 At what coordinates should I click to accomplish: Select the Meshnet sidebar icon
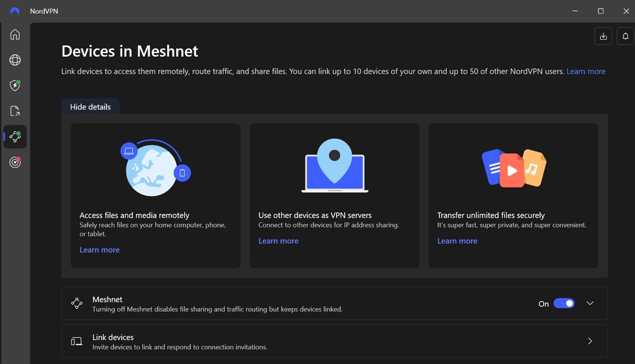tap(15, 137)
